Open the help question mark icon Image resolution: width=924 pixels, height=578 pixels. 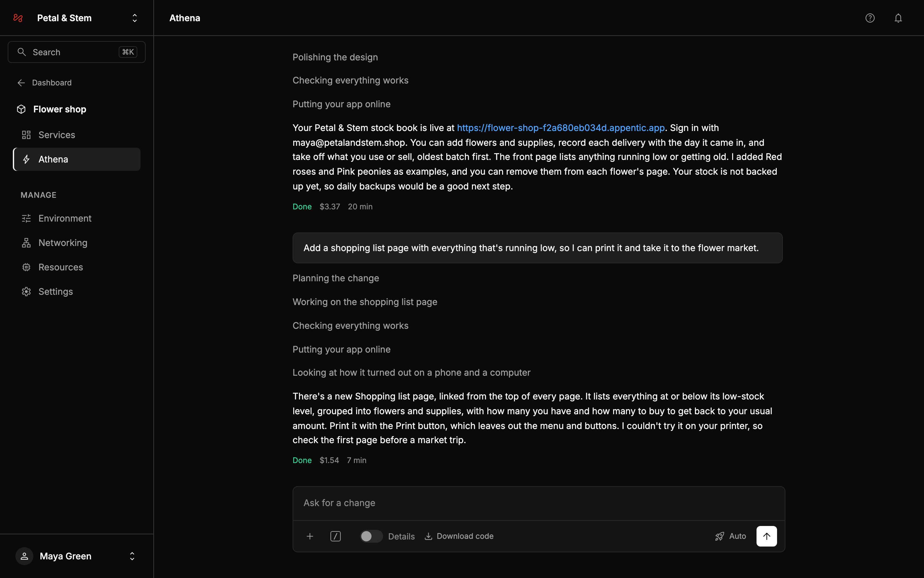870,18
